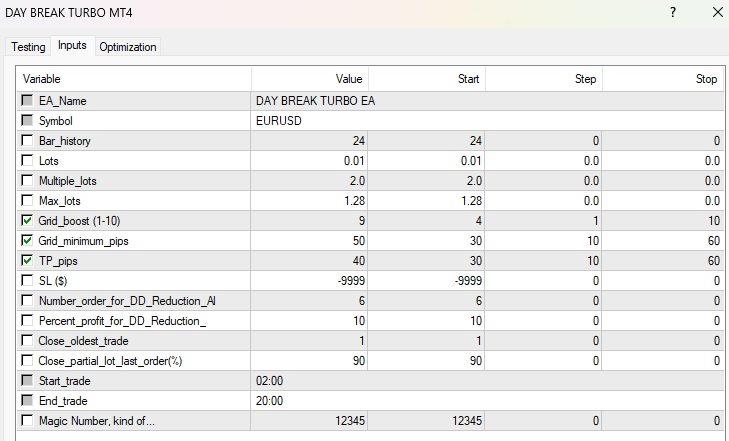Screen dimensions: 729x441
Task: Select the EURUSD symbol value
Action: point(487,121)
